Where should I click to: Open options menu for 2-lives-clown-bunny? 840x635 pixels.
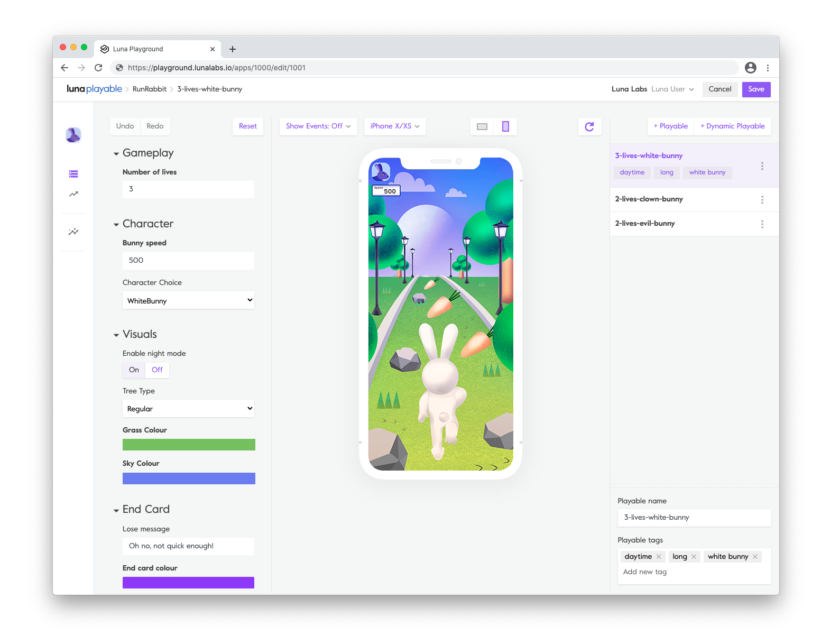click(x=762, y=200)
